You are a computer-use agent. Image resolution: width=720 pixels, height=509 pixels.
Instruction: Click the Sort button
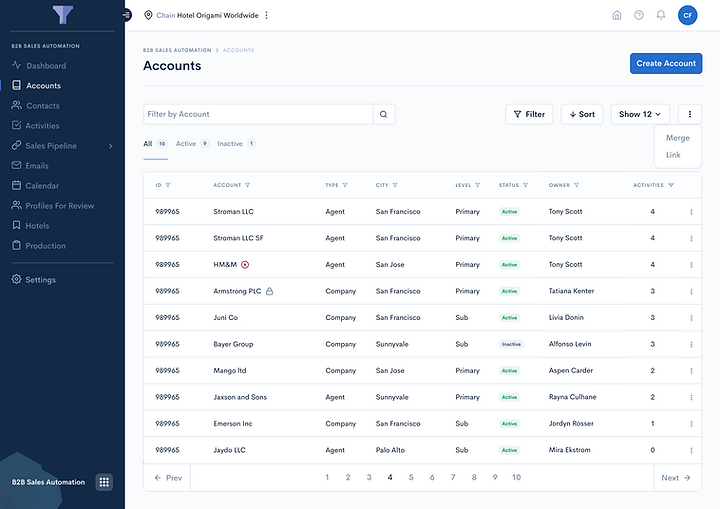click(x=582, y=114)
